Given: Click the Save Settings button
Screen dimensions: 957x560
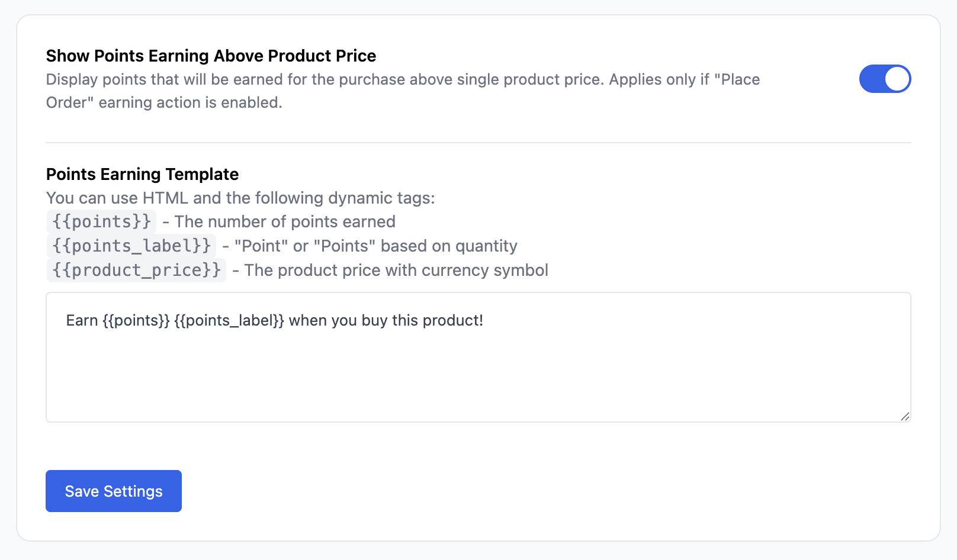Looking at the screenshot, I should coord(113,491).
